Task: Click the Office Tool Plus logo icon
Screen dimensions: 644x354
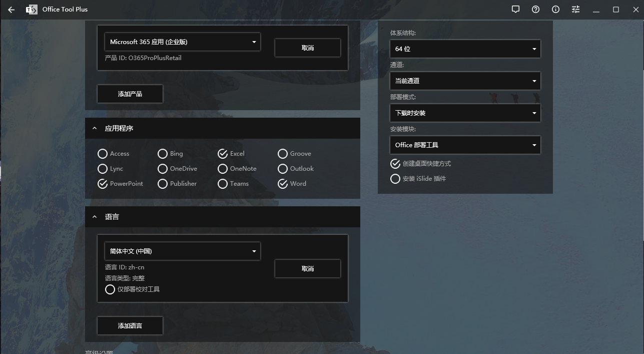Action: (32, 10)
